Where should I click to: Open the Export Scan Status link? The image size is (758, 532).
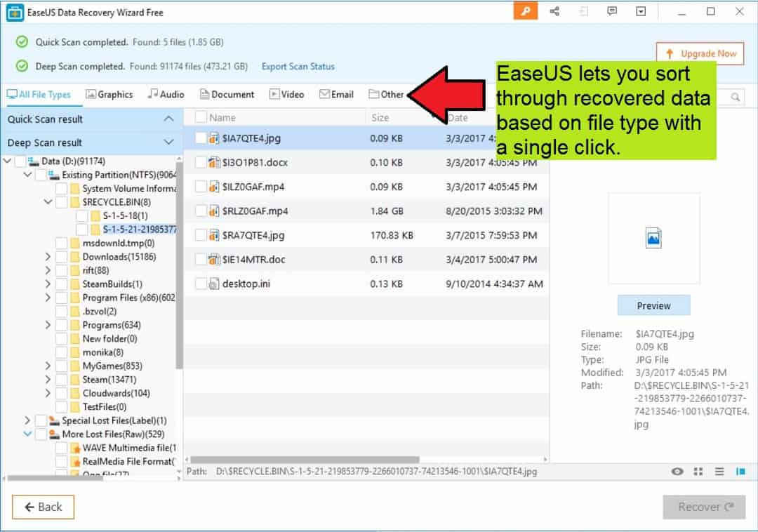pyautogui.click(x=298, y=67)
